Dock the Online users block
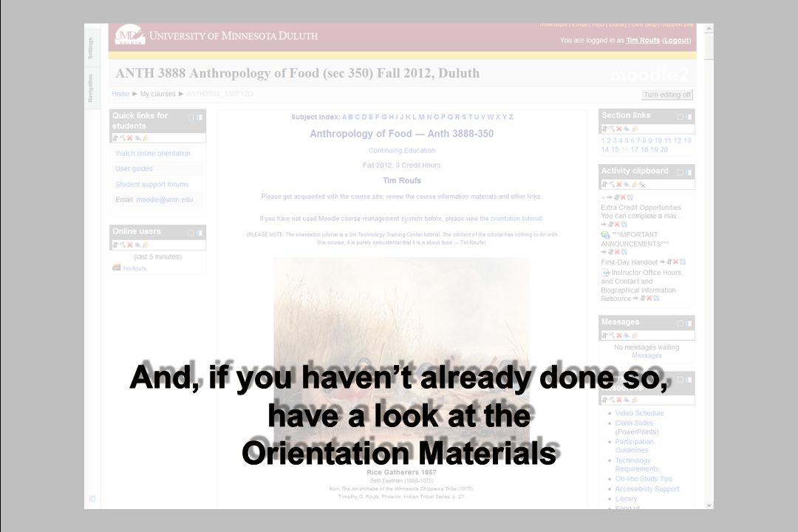The height and width of the screenshot is (532, 798). [199, 233]
